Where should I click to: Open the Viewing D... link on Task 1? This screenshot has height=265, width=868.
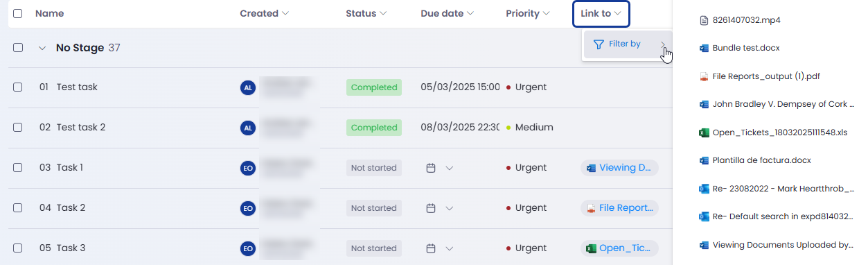(x=619, y=168)
